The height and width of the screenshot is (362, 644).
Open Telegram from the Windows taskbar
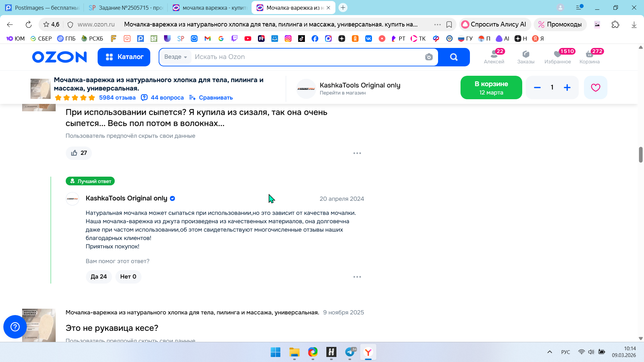click(350, 352)
